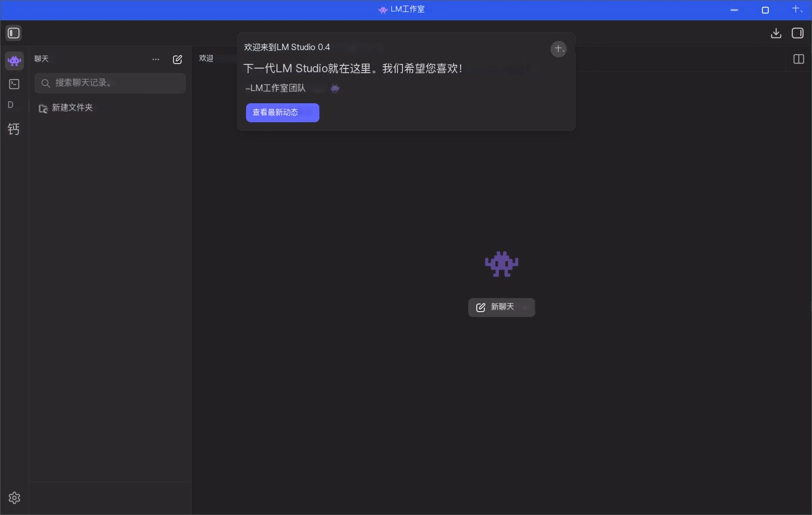Click the 新建文件夹 item
Image resolution: width=812 pixels, height=515 pixels.
66,108
